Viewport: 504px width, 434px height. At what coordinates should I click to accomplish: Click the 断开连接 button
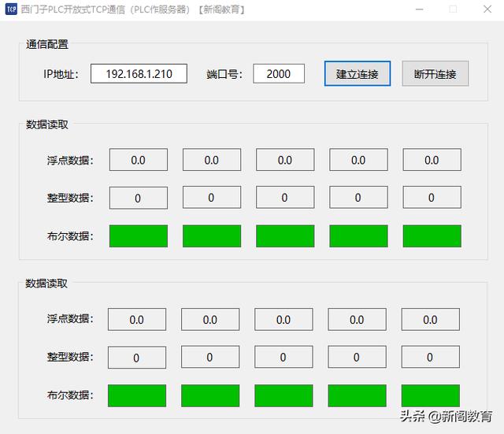435,73
